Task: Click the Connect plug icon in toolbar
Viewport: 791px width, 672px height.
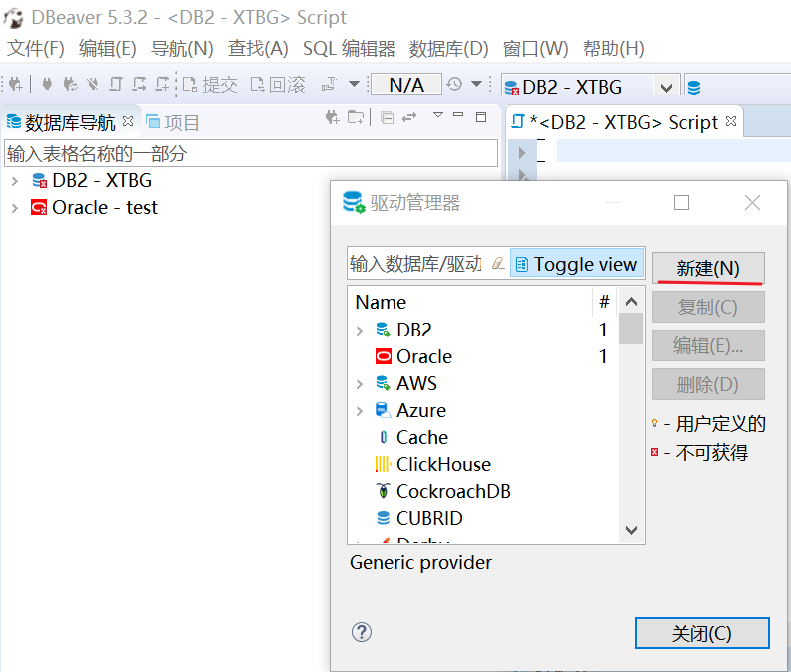Action: (47, 84)
